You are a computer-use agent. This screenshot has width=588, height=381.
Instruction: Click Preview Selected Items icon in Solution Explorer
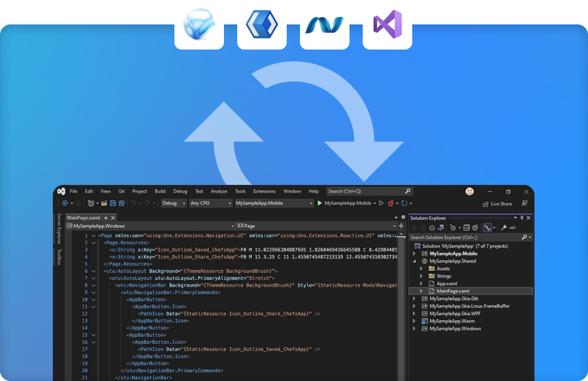[x=513, y=227]
